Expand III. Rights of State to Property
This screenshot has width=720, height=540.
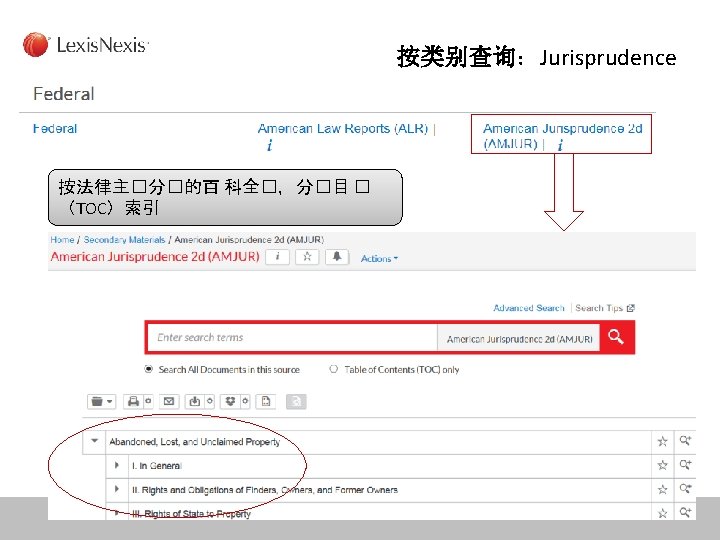(117, 512)
